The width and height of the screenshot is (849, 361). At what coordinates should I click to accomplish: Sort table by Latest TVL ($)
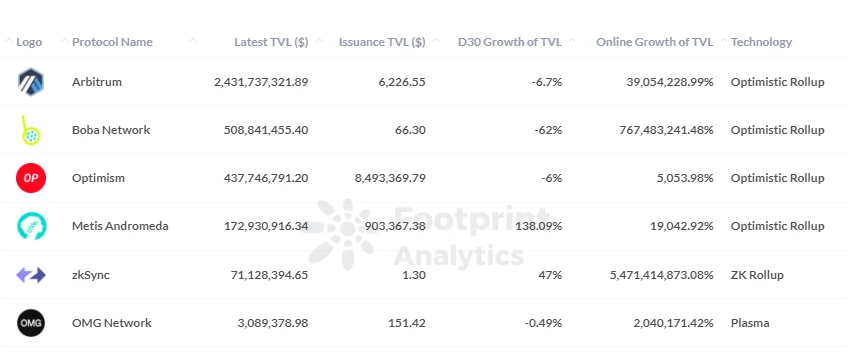[x=271, y=42]
